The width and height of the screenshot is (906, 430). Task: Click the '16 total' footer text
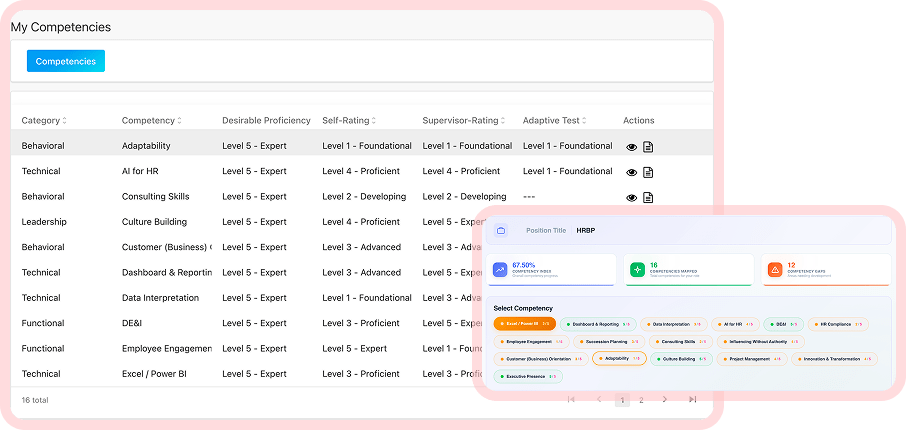[x=35, y=400]
